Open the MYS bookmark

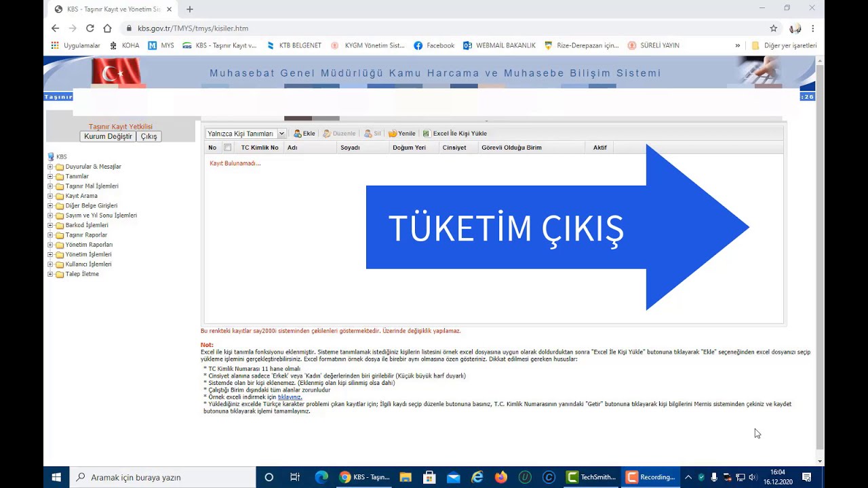(161, 45)
